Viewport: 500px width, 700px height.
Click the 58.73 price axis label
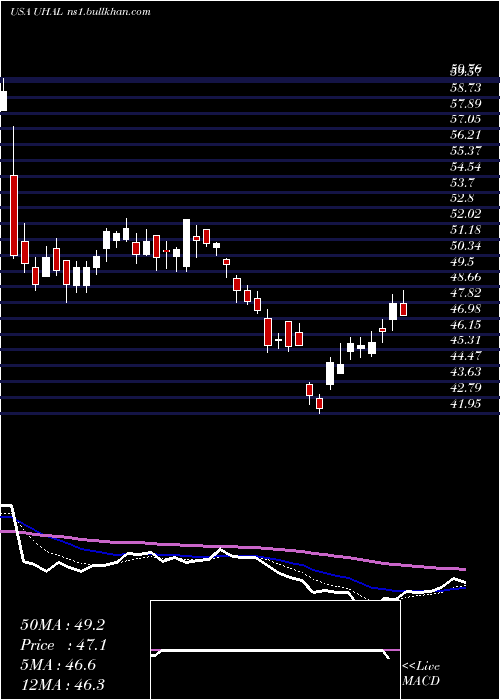point(466,88)
